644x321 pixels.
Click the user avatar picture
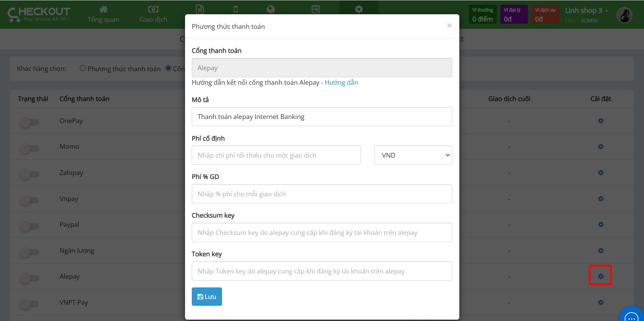pos(624,15)
